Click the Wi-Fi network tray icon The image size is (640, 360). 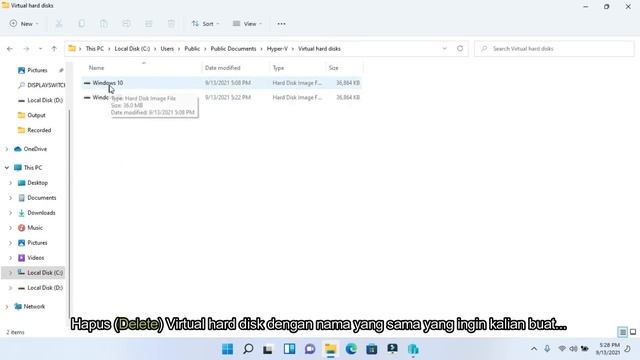pos(562,349)
